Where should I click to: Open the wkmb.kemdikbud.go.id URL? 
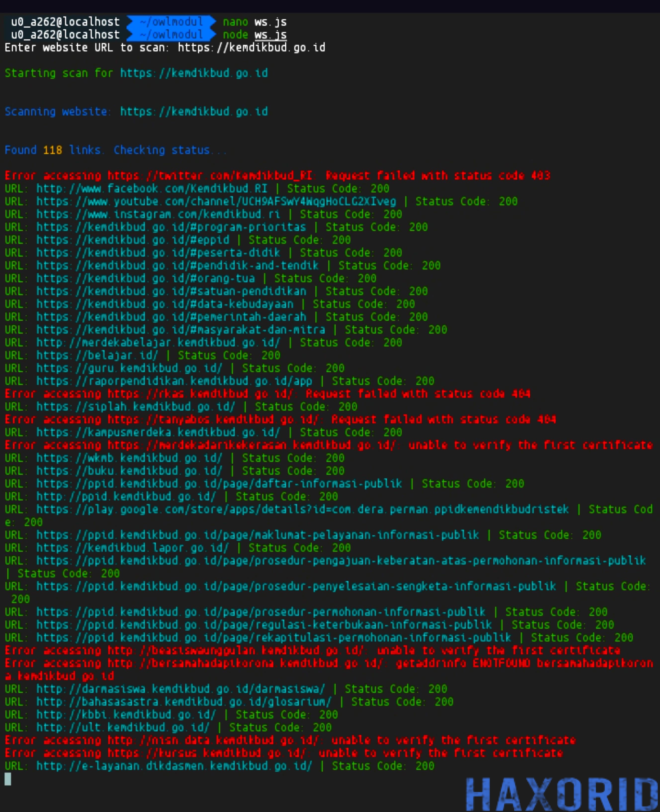click(x=129, y=458)
